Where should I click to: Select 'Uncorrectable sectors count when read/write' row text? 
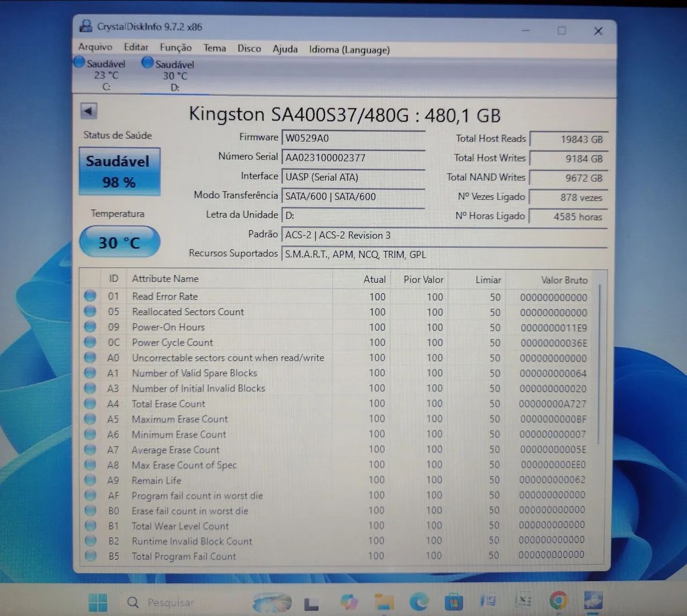click(228, 358)
